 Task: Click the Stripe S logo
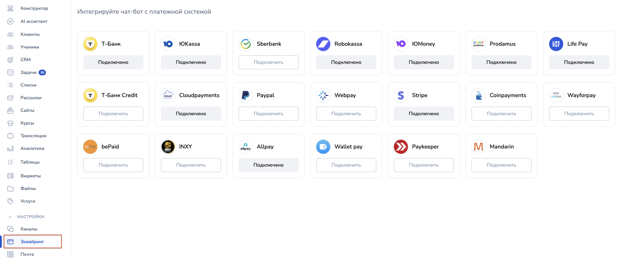(401, 95)
